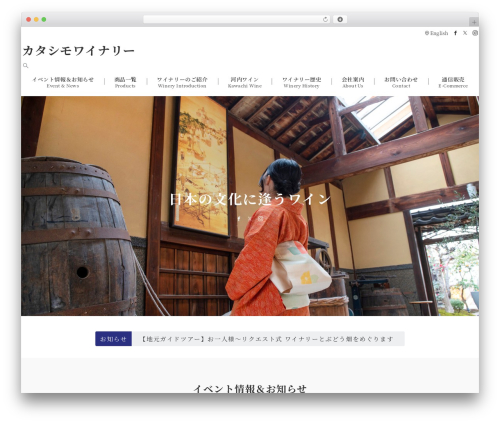
Task: Open Winery History menu item
Action: pos(302,82)
